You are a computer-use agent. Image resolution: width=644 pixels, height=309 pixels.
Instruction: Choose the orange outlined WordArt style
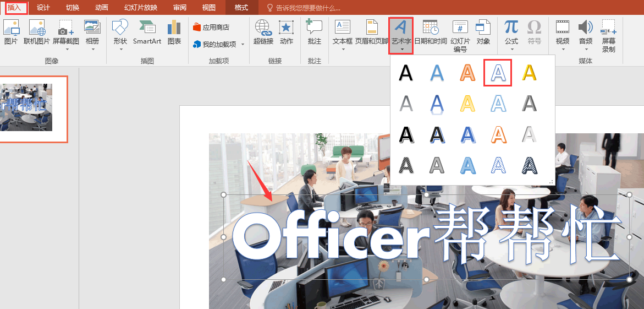click(x=467, y=73)
